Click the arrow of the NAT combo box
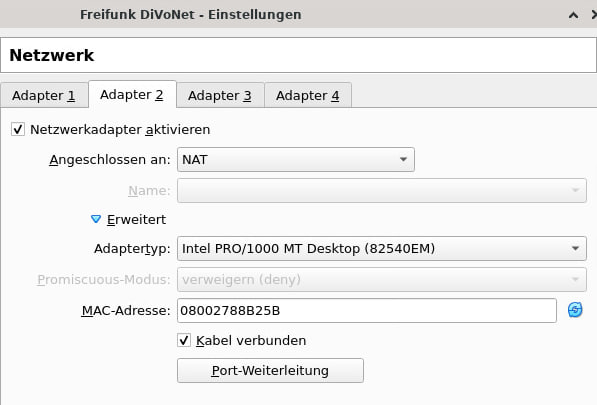 tap(403, 159)
